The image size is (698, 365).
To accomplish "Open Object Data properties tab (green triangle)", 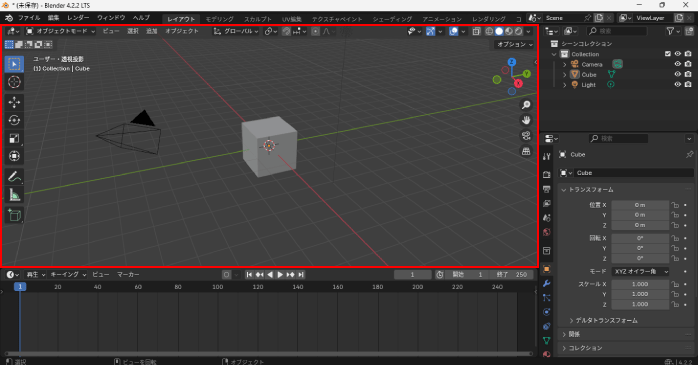I will pos(547,341).
